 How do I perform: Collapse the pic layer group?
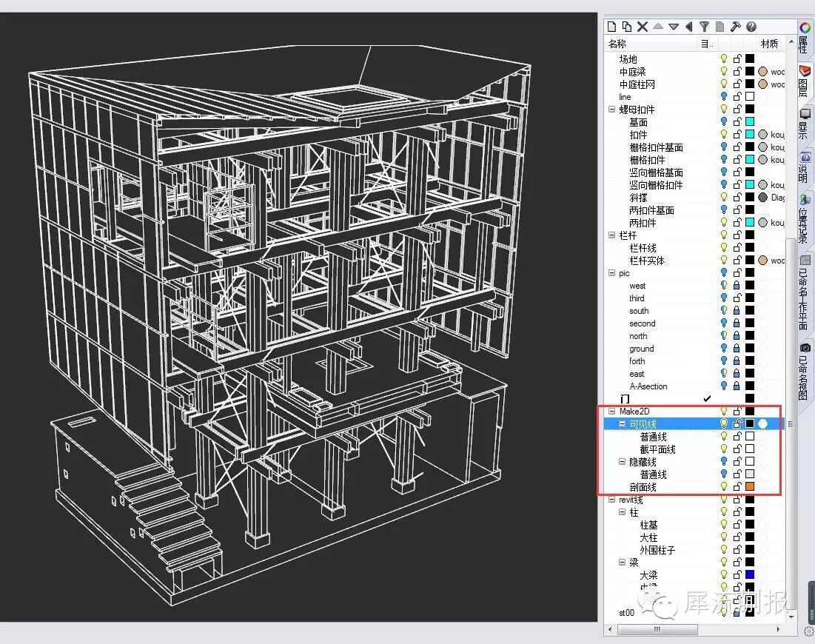611,273
